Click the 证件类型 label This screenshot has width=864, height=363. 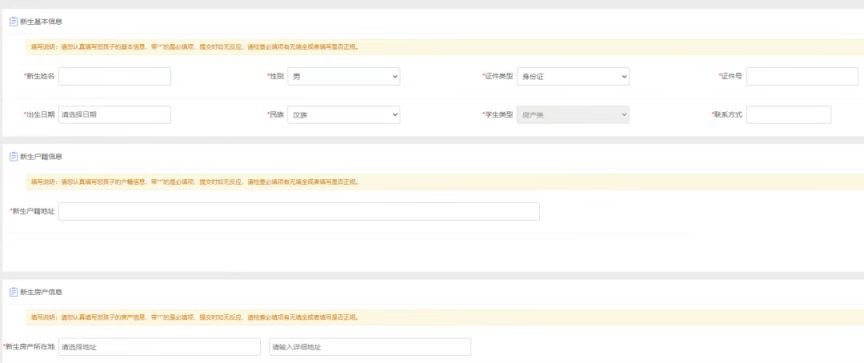pyautogui.click(x=498, y=77)
